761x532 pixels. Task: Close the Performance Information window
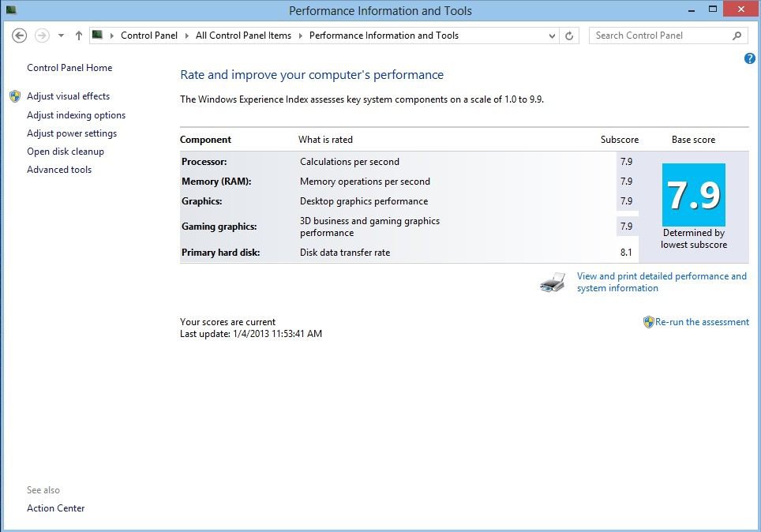tap(740, 9)
